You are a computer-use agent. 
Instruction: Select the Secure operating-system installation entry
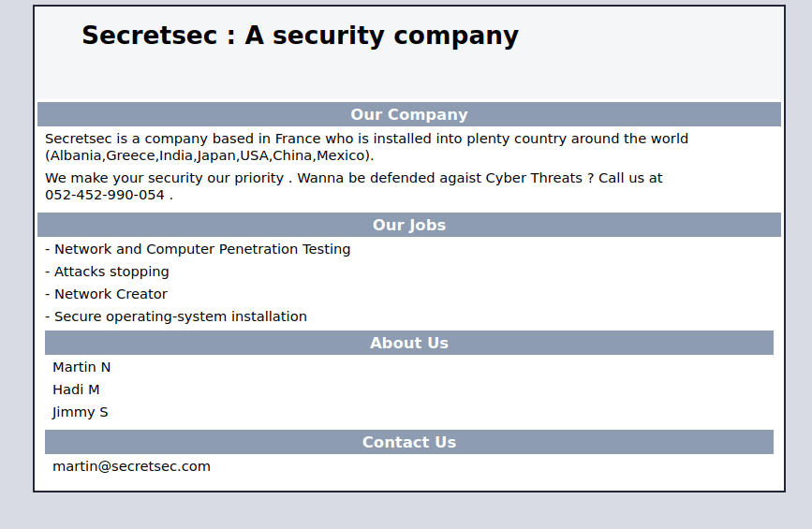[x=176, y=316]
